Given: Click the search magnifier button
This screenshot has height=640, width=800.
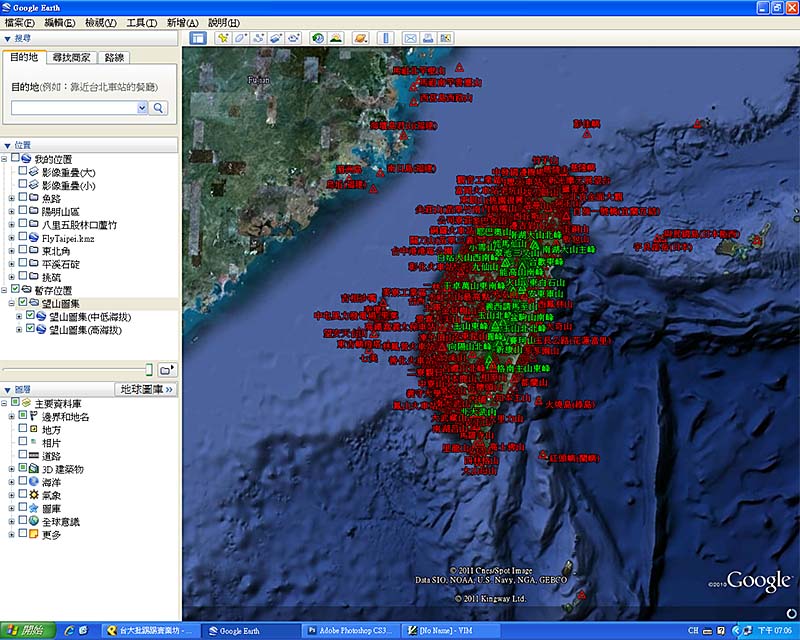Looking at the screenshot, I should pyautogui.click(x=158, y=108).
